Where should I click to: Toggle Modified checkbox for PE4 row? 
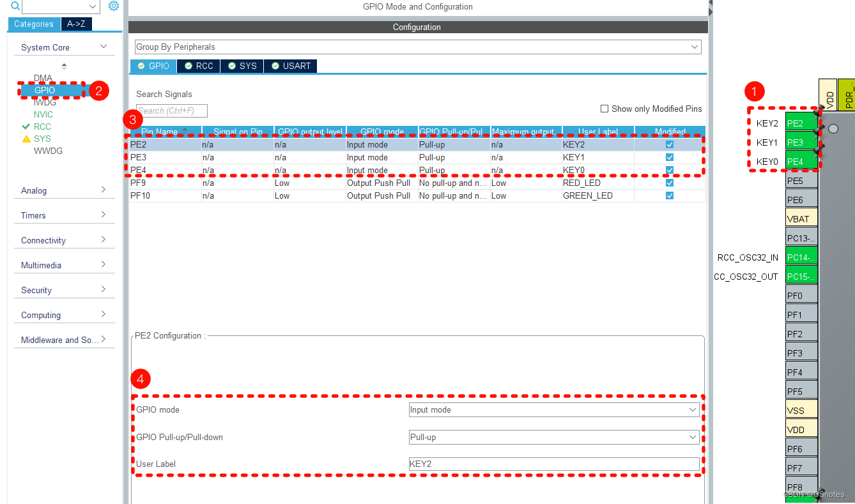[670, 171]
